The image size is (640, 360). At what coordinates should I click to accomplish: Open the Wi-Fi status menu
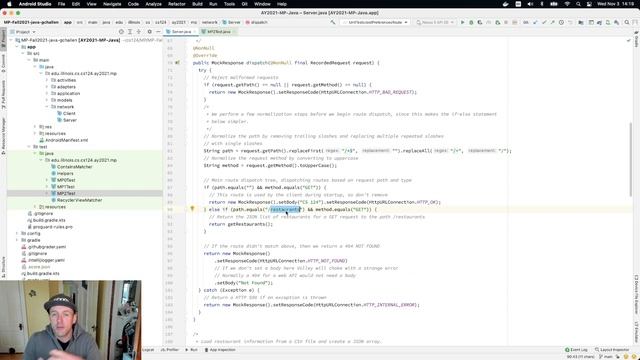[567, 4]
